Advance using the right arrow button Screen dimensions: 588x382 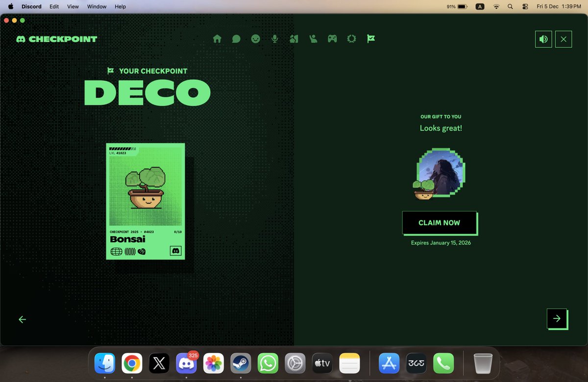557,318
